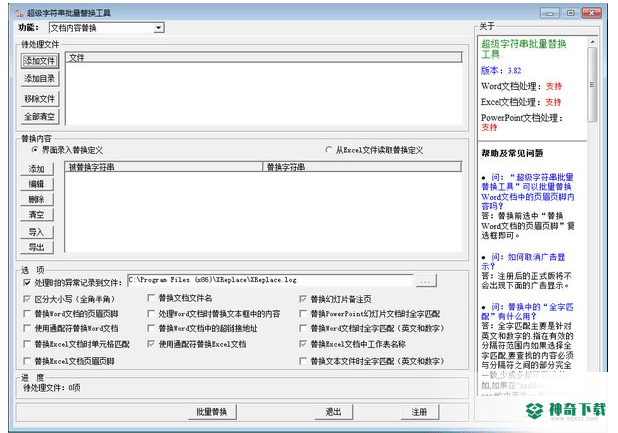This screenshot has width=618, height=433.
Task: Toggle 处理时的异常记录到文件 checkbox
Action: point(27,282)
